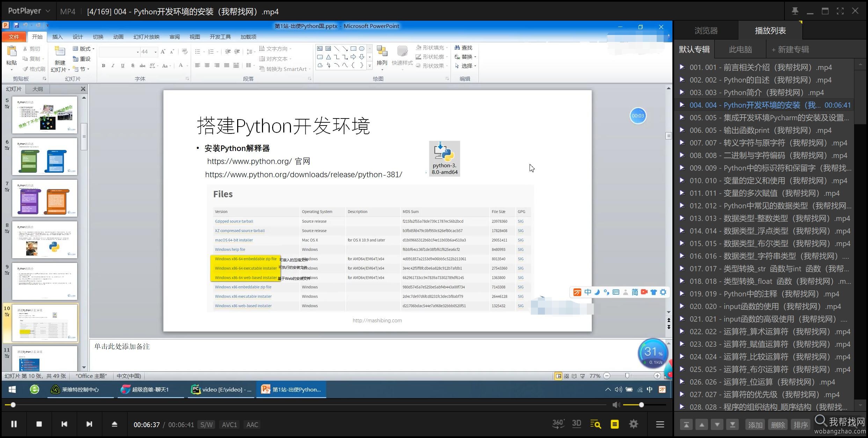Open the 形状轮廓 dropdown
868x438 pixels.
point(432,57)
